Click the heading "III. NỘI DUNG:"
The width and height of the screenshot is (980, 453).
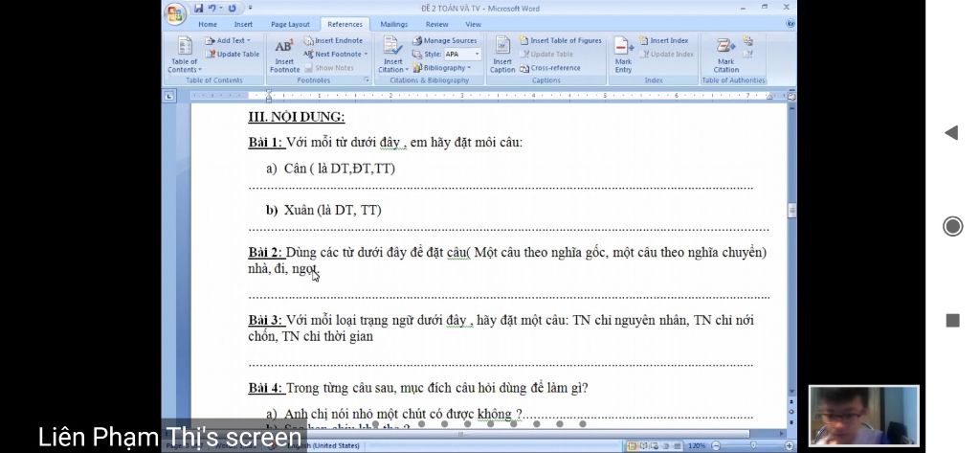pyautogui.click(x=297, y=117)
